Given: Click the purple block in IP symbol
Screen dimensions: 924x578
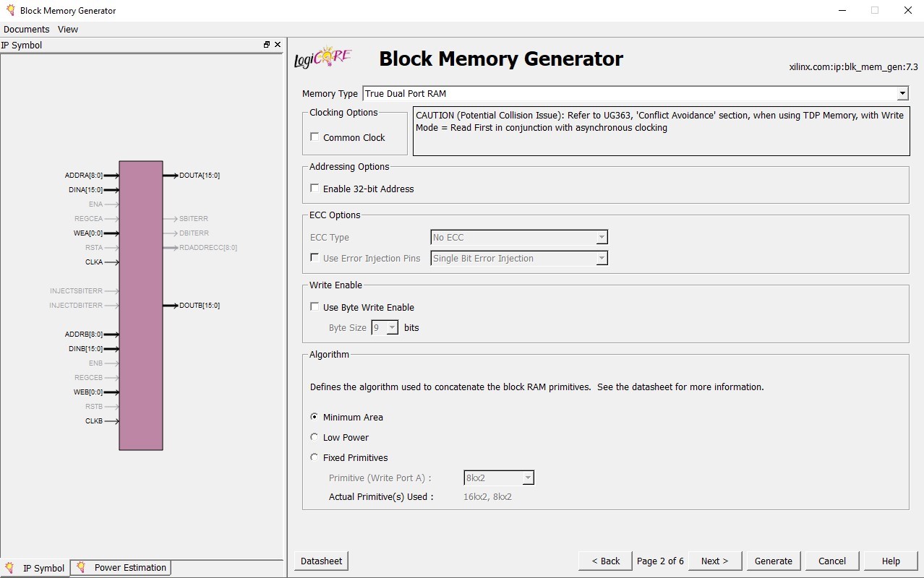Looking at the screenshot, I should tap(141, 305).
